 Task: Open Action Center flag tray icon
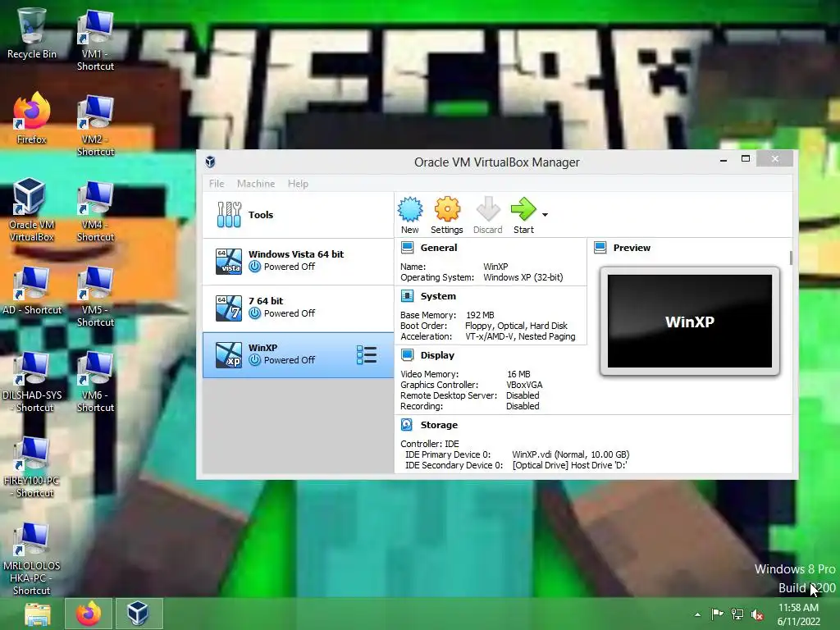(x=717, y=614)
